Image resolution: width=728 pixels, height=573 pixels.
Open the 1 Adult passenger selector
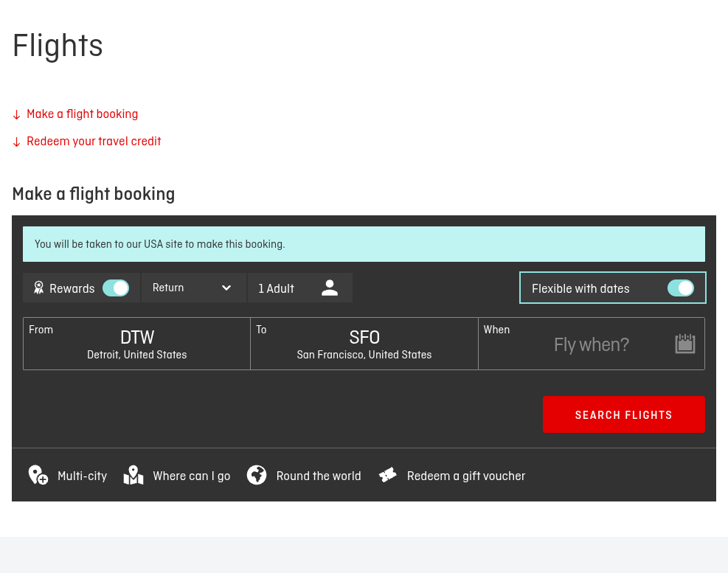(x=300, y=288)
